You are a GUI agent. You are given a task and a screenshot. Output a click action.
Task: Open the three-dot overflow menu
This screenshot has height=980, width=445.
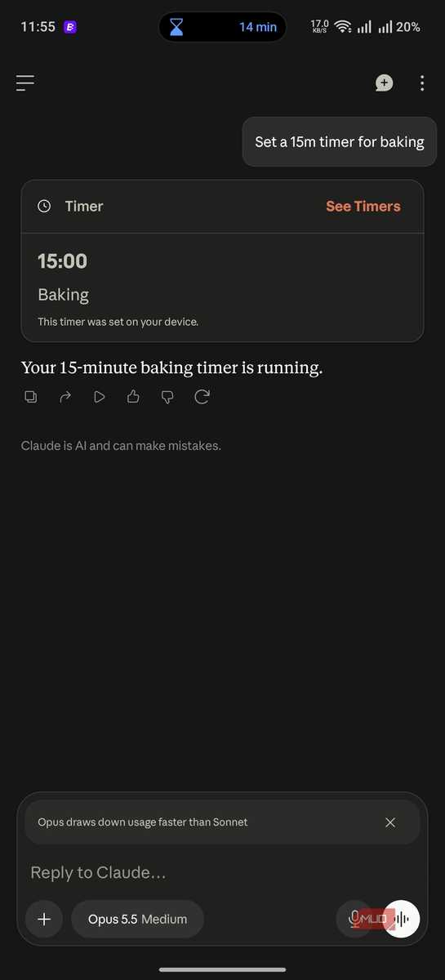coord(422,82)
